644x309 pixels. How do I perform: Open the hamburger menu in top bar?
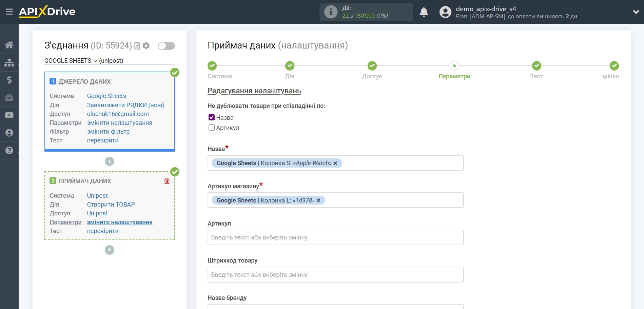point(9,12)
